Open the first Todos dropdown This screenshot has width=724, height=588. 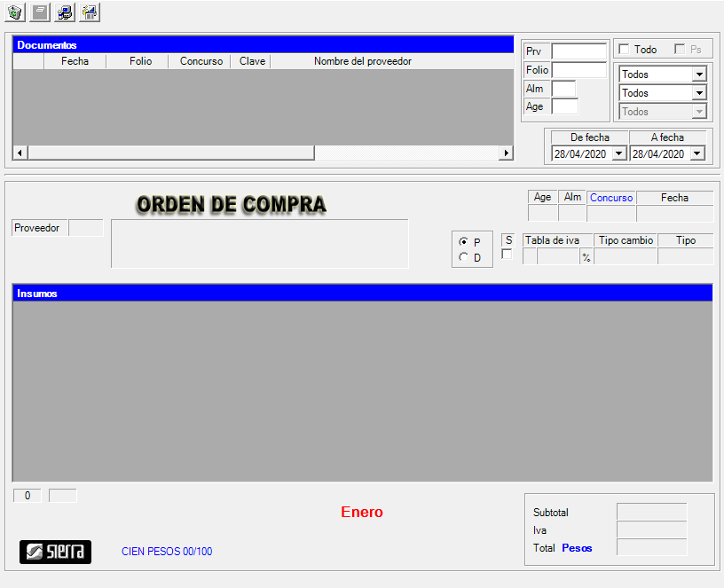point(698,74)
